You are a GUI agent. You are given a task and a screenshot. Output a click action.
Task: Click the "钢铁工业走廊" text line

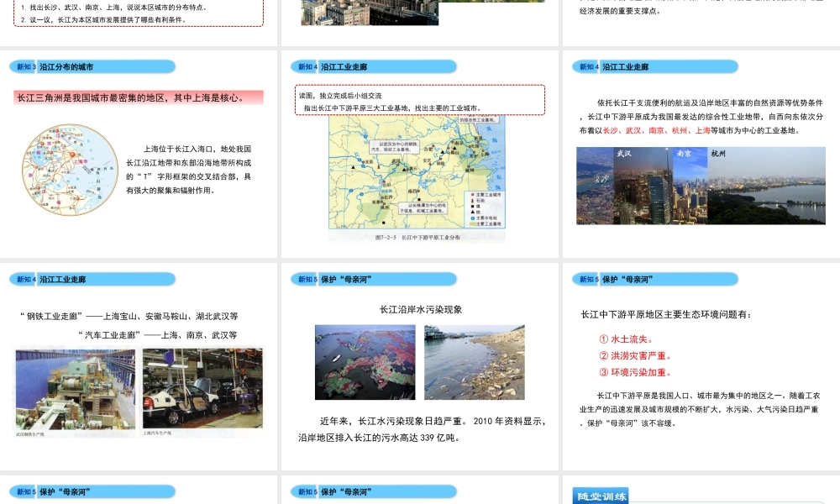(x=129, y=317)
